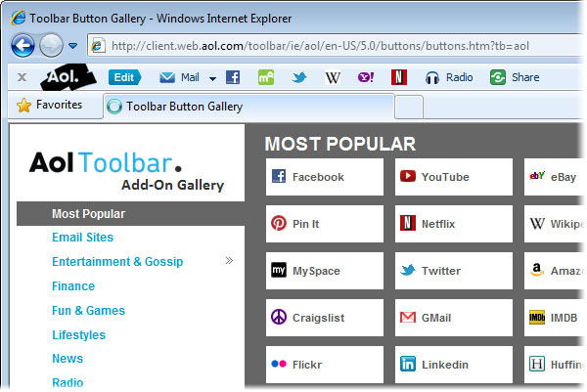This screenshot has width=587, height=392.
Task: Add the Huffington Post gallery button
Action: point(554,365)
